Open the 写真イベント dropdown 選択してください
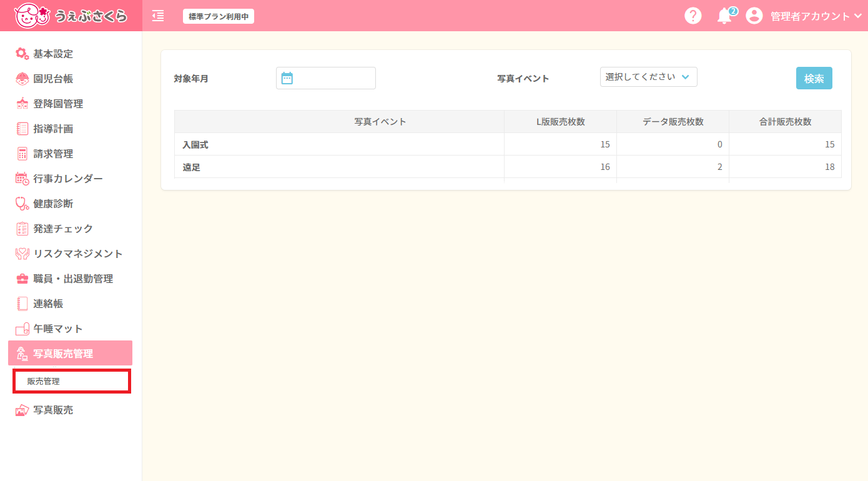Image resolution: width=868 pixels, height=481 pixels. pos(649,77)
